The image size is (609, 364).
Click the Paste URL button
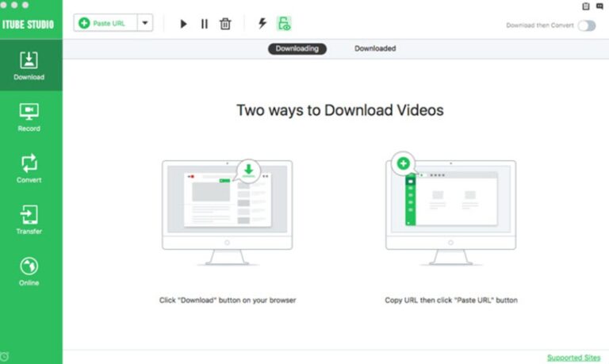click(105, 23)
